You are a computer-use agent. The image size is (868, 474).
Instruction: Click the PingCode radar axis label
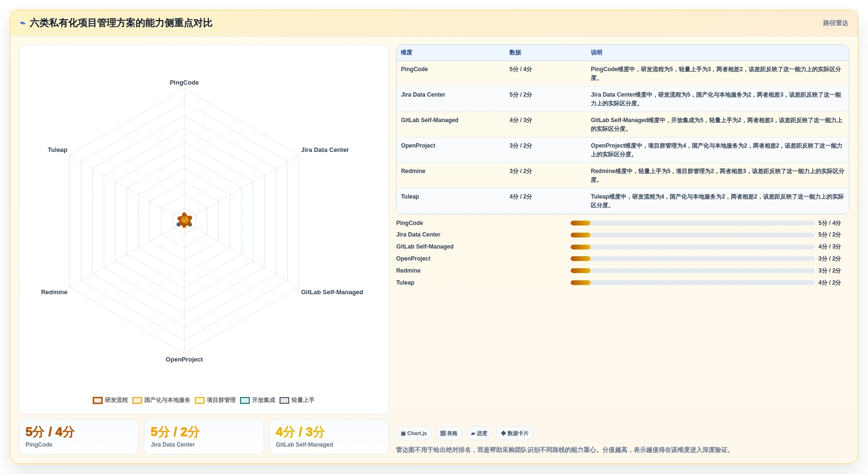(x=184, y=83)
